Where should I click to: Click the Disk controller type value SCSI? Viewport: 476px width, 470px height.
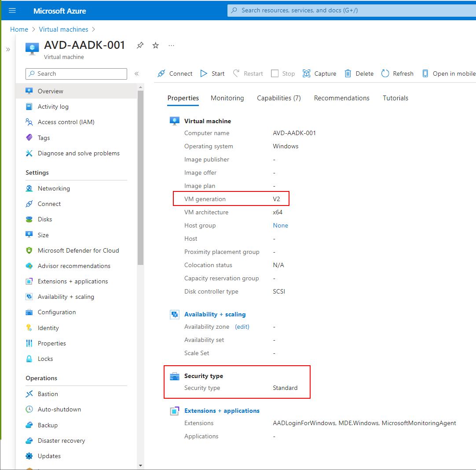pyautogui.click(x=278, y=291)
